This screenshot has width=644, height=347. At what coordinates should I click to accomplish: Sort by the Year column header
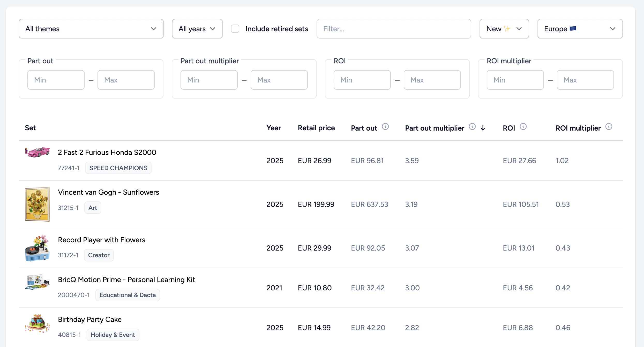pyautogui.click(x=274, y=128)
